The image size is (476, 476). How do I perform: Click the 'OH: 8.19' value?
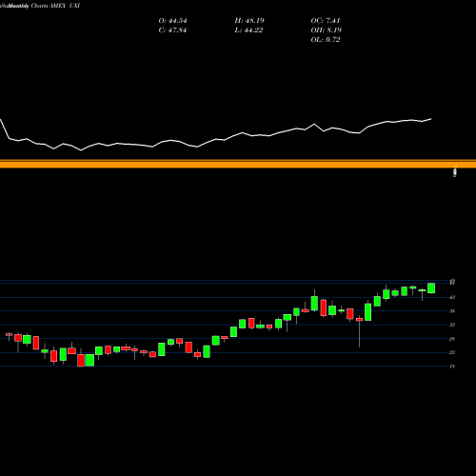(327, 30)
